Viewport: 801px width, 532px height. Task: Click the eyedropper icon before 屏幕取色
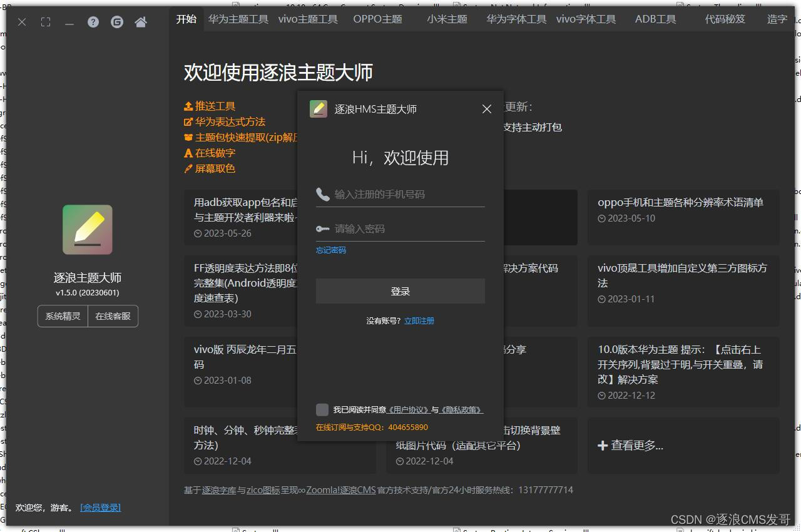tap(188, 169)
